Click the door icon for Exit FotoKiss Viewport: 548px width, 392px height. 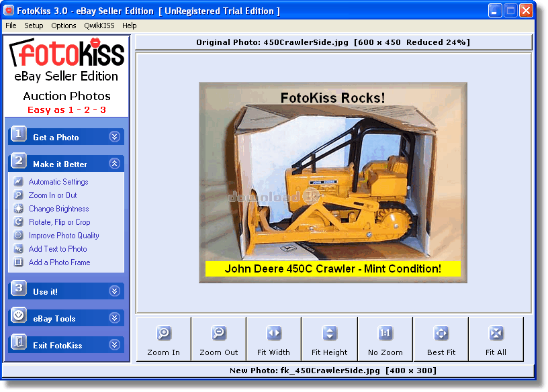(19, 342)
